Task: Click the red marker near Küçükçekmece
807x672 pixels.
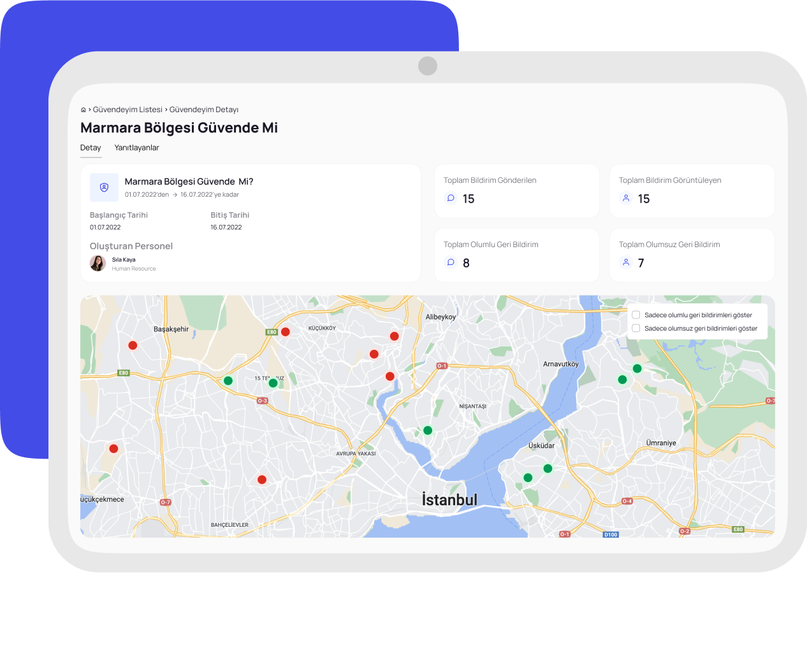Action: pos(113,448)
